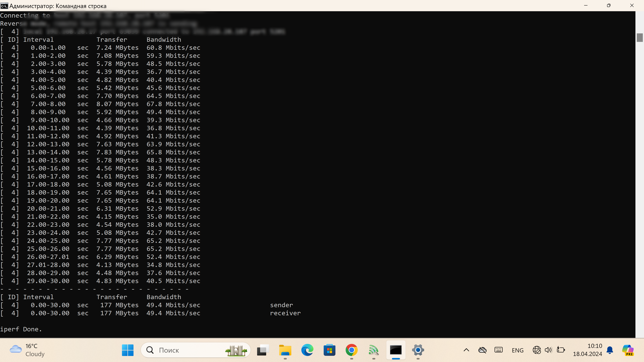Image resolution: width=644 pixels, height=362 pixels.
Task: Select active Command Prompt taskbar icon
Action: pos(396,350)
